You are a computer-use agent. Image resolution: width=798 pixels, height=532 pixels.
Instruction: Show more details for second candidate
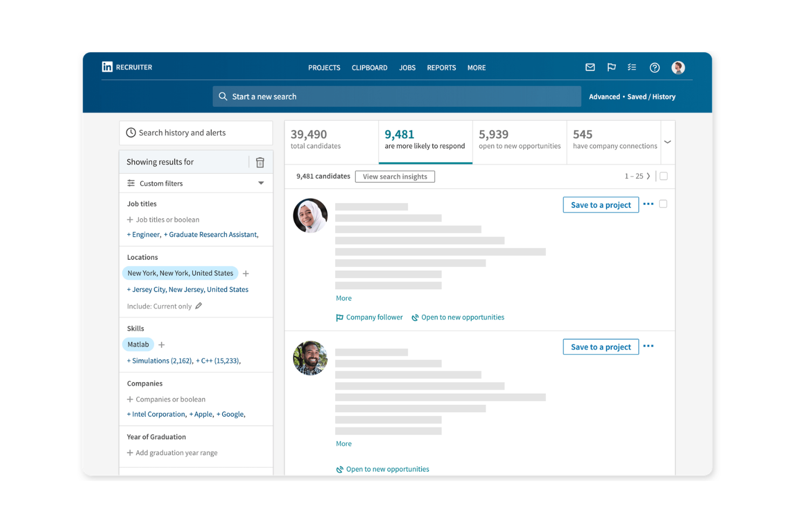pos(343,444)
